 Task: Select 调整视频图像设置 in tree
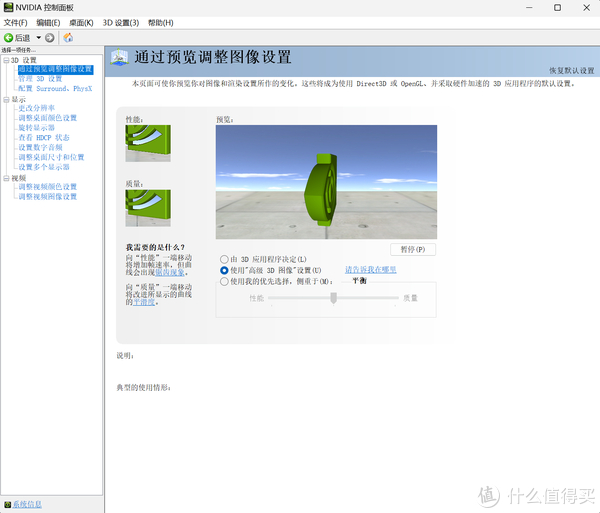(48, 197)
